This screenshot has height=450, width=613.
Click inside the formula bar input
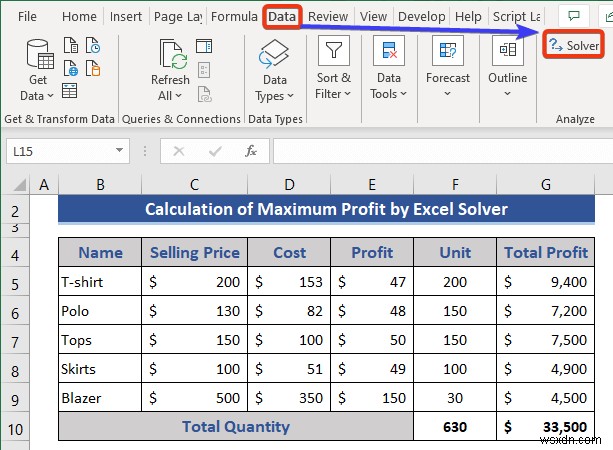(443, 151)
